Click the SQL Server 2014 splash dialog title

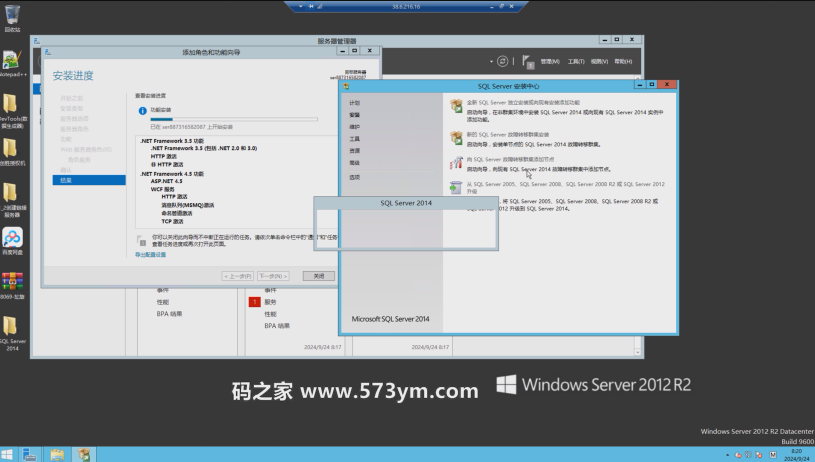(406, 203)
